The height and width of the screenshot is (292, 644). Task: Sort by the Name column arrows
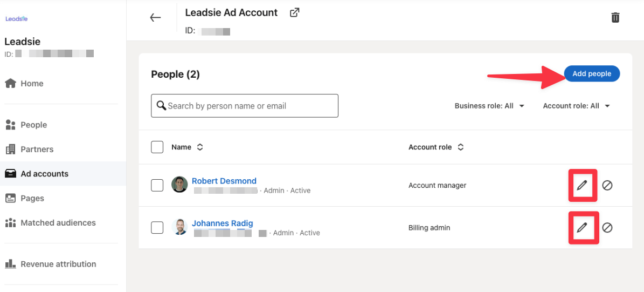(x=200, y=147)
